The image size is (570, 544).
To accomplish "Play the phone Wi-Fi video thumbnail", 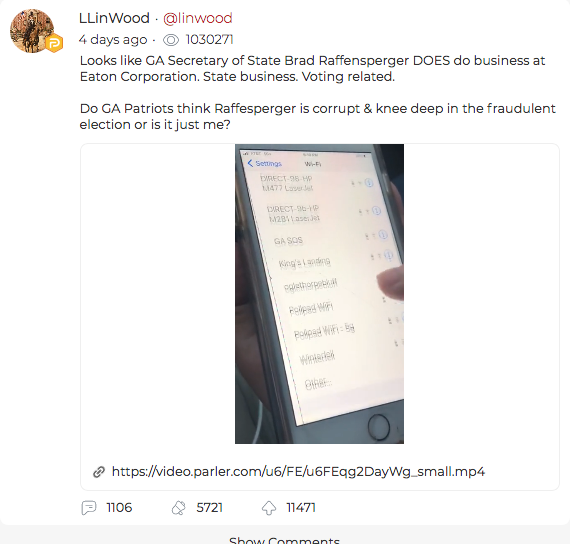I will (319, 294).
